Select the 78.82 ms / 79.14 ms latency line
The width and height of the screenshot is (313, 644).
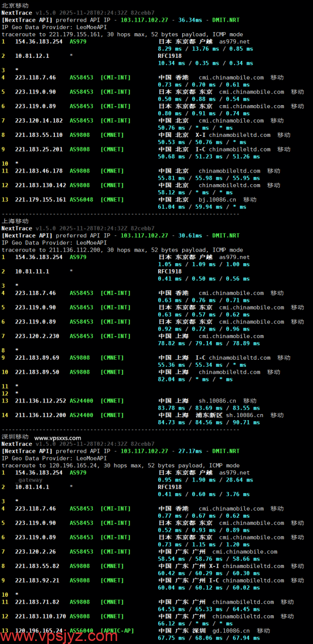(209, 344)
